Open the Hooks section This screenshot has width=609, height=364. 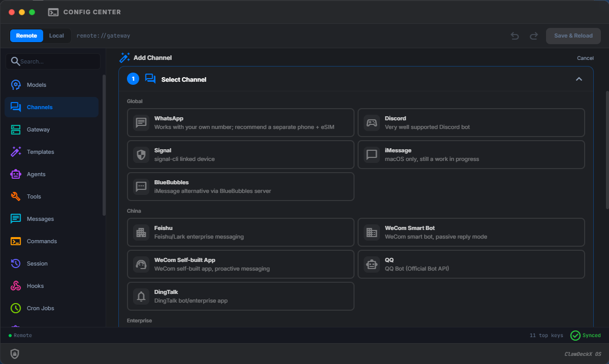coord(35,286)
